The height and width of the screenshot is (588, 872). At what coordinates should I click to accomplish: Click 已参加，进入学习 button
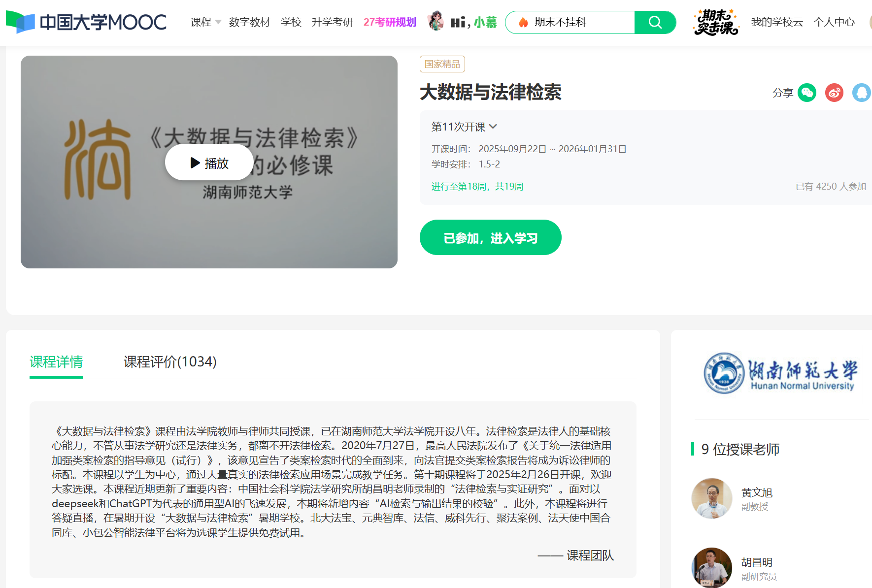(490, 238)
